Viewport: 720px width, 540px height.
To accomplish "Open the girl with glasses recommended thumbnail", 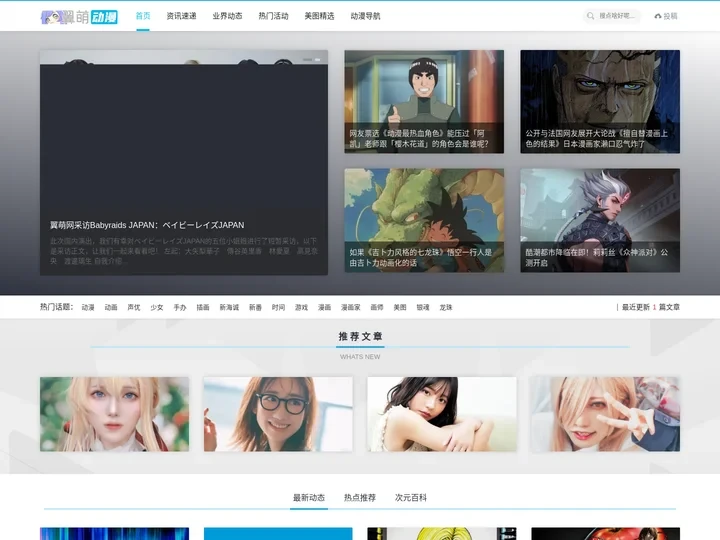I will tap(278, 414).
